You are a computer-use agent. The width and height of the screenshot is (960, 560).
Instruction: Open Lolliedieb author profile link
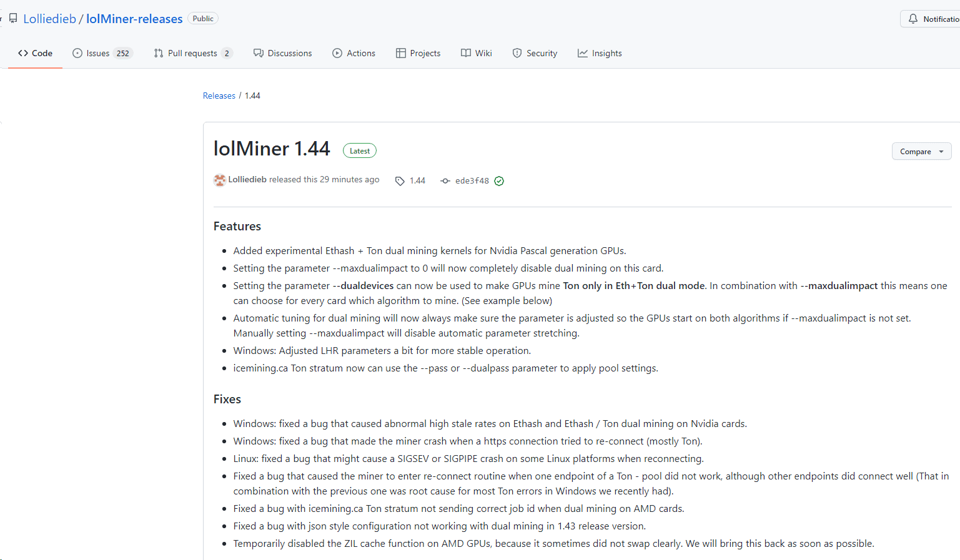point(247,179)
